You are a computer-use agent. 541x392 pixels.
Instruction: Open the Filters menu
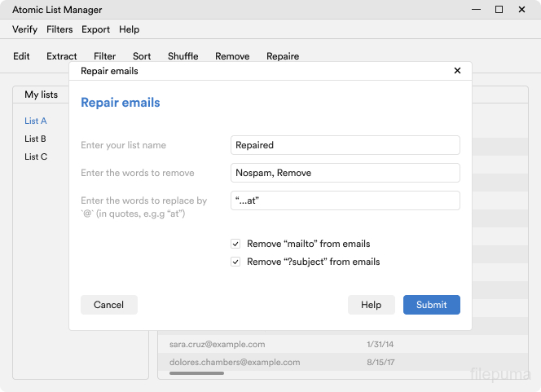(59, 29)
